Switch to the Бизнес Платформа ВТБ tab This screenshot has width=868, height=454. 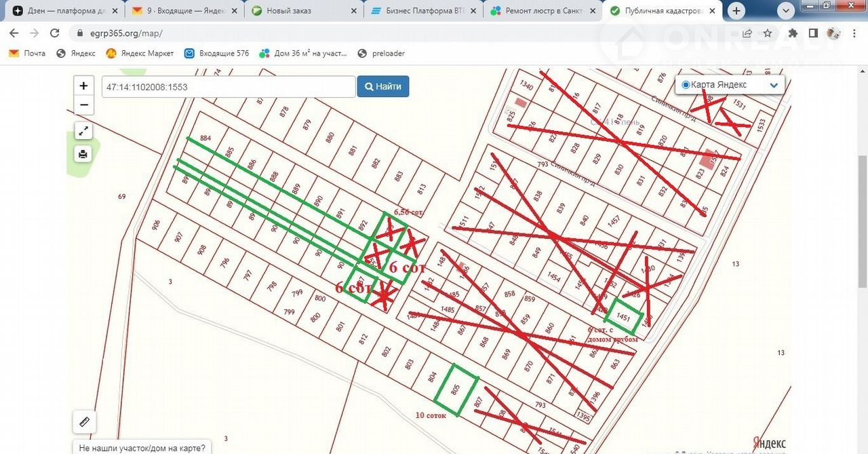(x=422, y=11)
